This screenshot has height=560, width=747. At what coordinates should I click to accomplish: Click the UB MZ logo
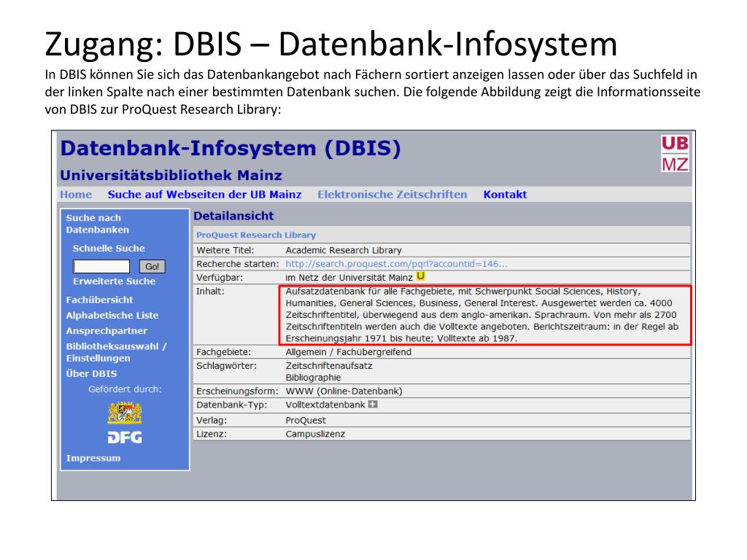click(x=675, y=153)
